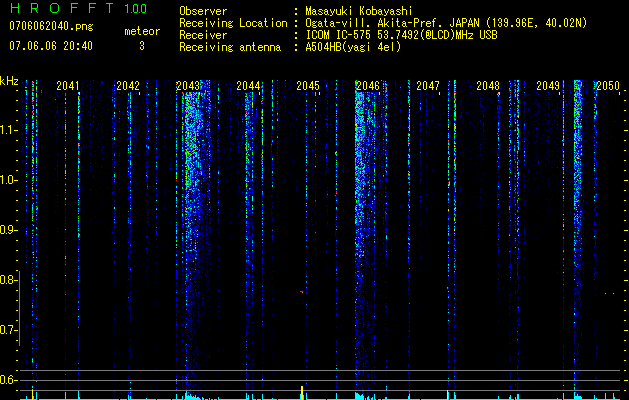
Task: Click the 2042 time marker
Action: click(x=128, y=86)
